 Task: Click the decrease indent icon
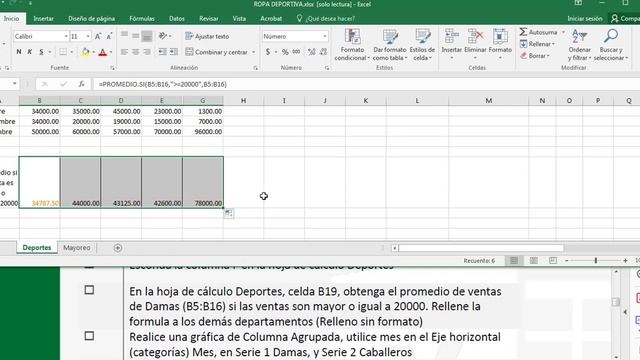(162, 52)
